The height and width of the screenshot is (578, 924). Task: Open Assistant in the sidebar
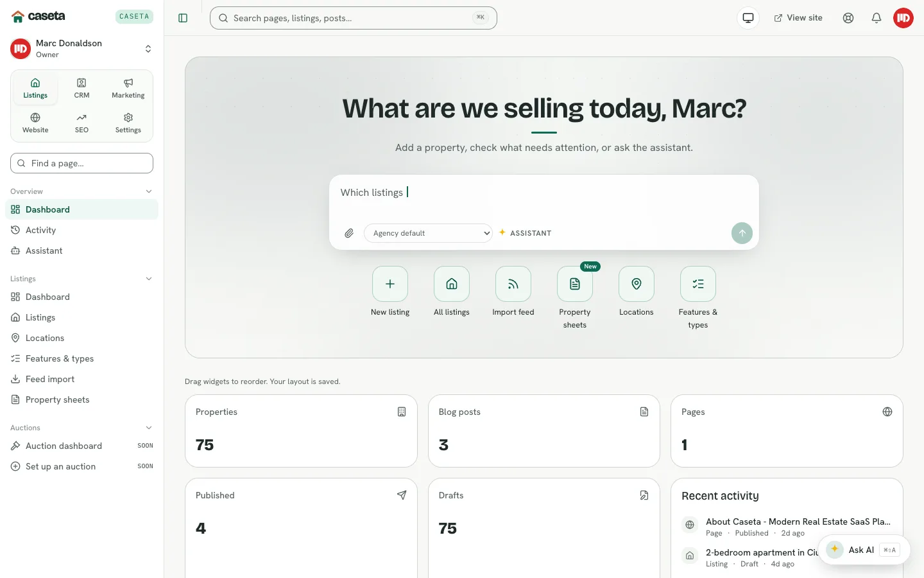(x=81, y=250)
